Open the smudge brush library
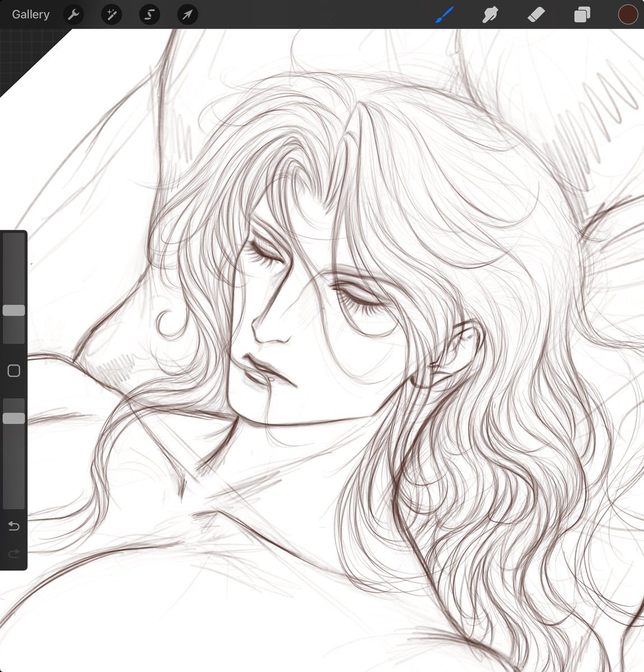The height and width of the screenshot is (672, 644). click(490, 15)
